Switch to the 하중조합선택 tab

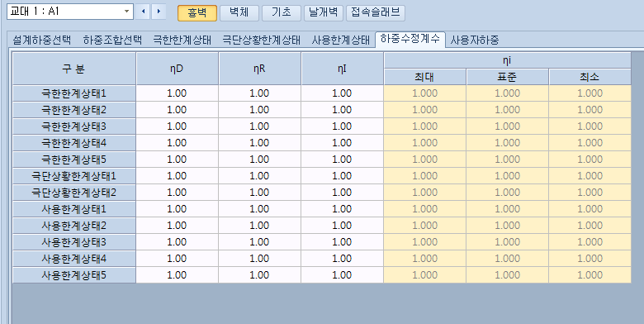point(112,40)
